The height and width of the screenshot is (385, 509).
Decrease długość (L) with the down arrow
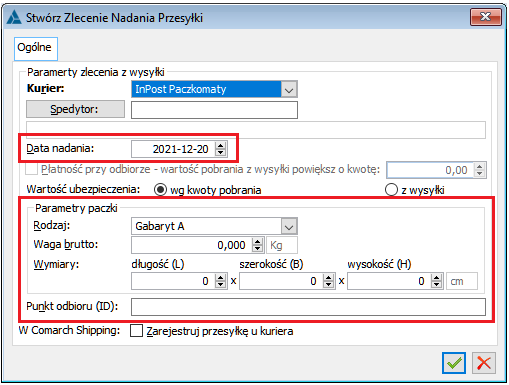click(x=221, y=285)
